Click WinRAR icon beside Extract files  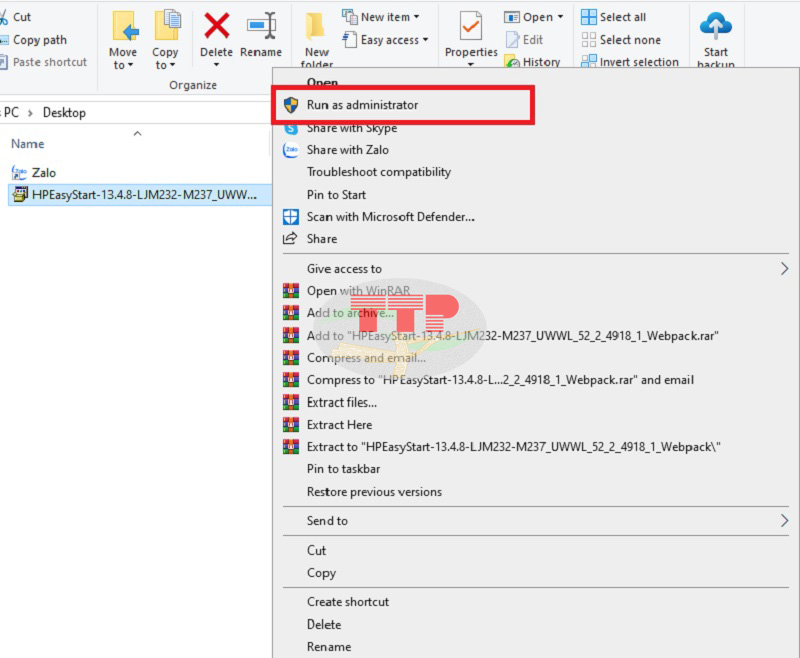(291, 402)
